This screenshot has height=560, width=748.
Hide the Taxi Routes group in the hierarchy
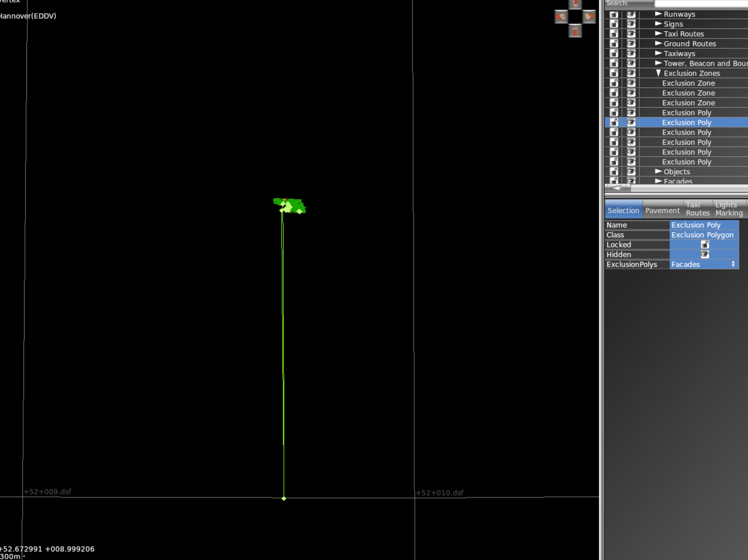pos(631,34)
